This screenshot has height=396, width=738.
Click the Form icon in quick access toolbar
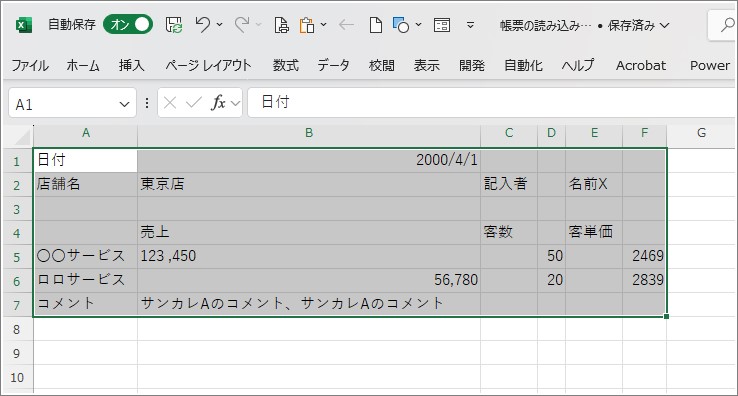click(441, 25)
